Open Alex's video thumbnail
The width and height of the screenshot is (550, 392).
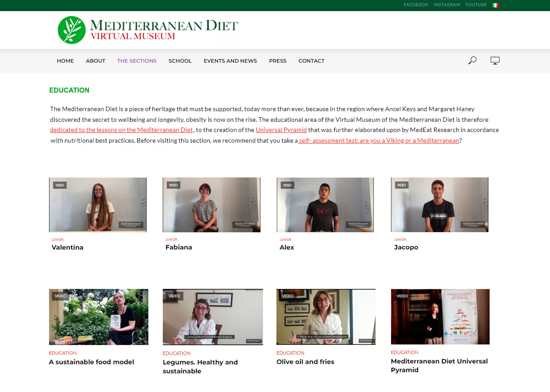(x=325, y=205)
